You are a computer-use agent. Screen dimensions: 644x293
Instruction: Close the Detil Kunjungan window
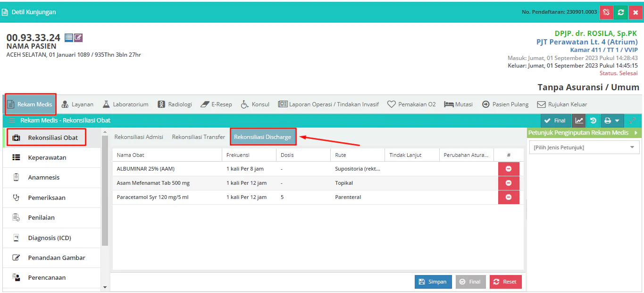tap(636, 12)
